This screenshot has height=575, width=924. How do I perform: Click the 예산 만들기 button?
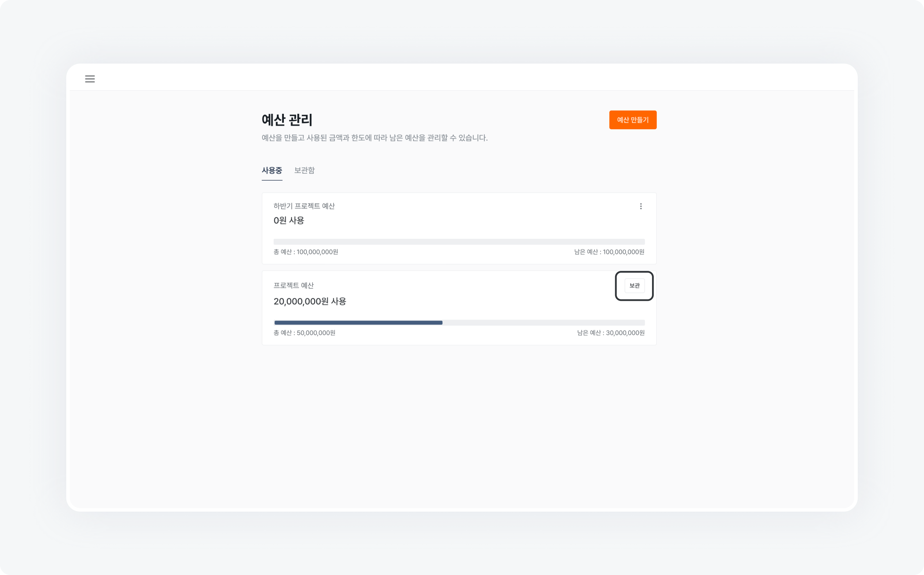[633, 120]
